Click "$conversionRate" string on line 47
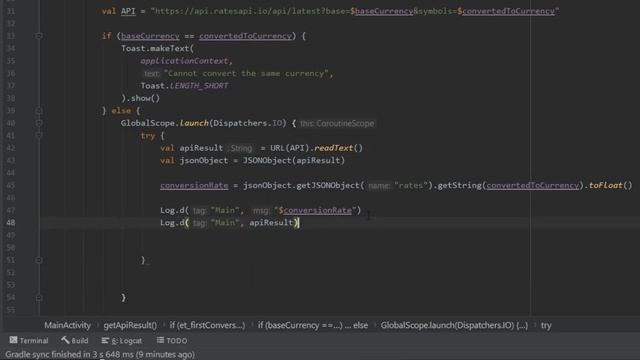The width and height of the screenshot is (640, 360). (315, 210)
